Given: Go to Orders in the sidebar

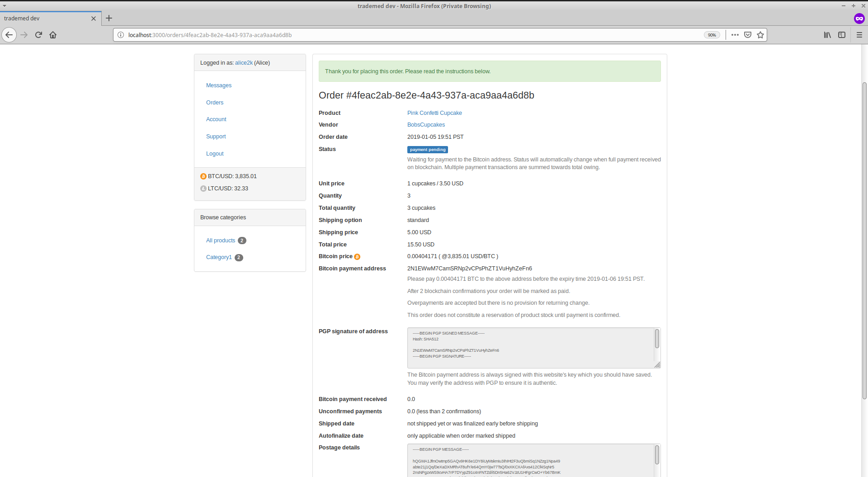Looking at the screenshot, I should click(x=215, y=103).
